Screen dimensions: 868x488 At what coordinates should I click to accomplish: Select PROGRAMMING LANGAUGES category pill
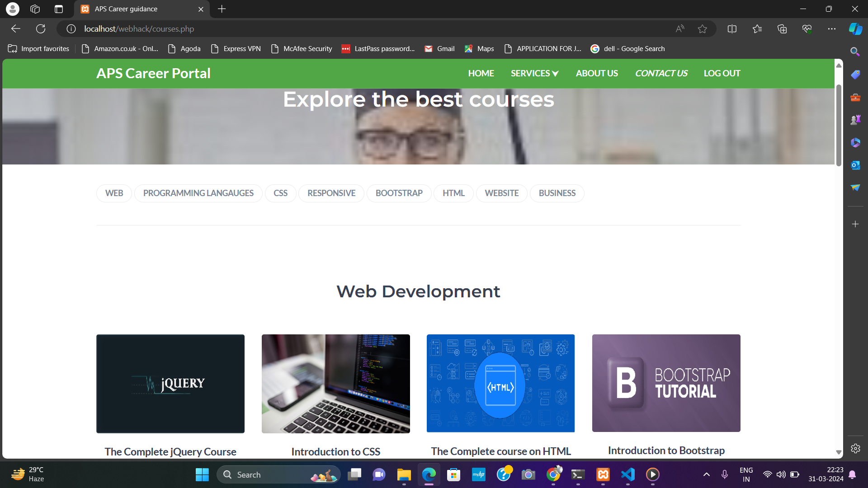[198, 193]
